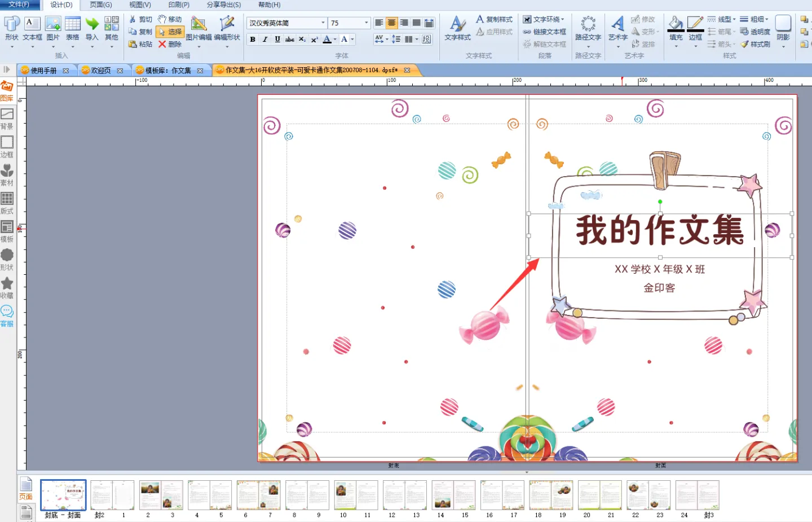Activate the 移动 hand tool
Viewport: 812px width, 522px height.
click(170, 19)
